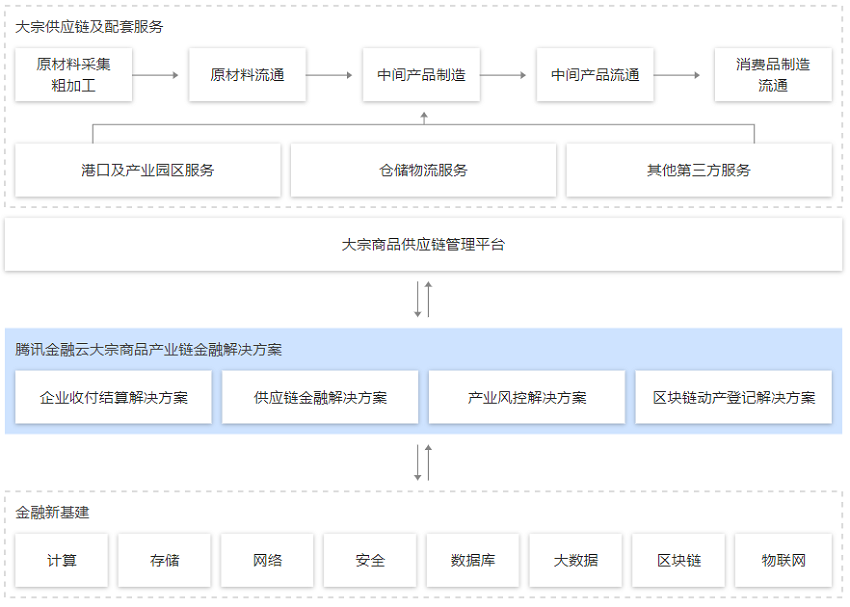850x607 pixels.
Task: Open 港口及产业园区服务 block
Action: pos(147,170)
